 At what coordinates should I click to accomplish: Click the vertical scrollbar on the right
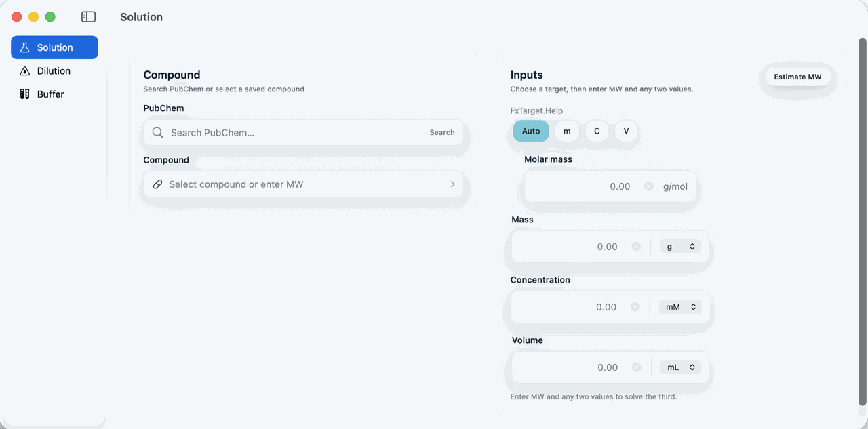pos(863,222)
